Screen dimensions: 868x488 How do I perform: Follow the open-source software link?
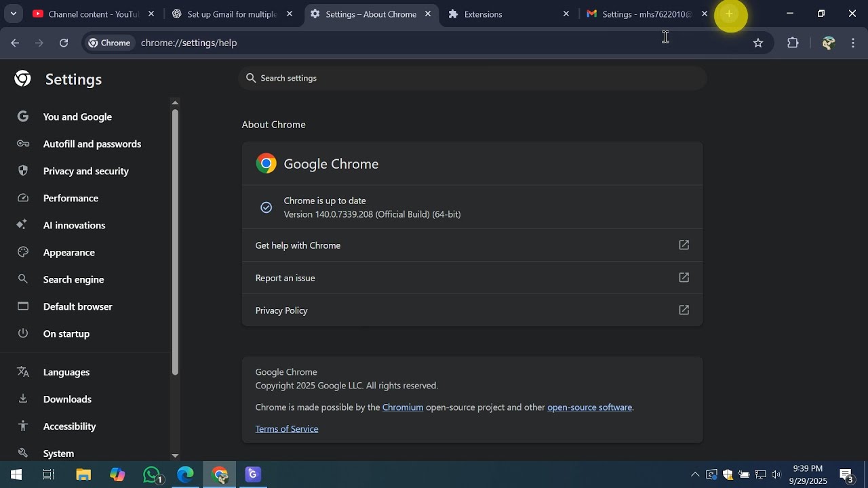tap(589, 407)
